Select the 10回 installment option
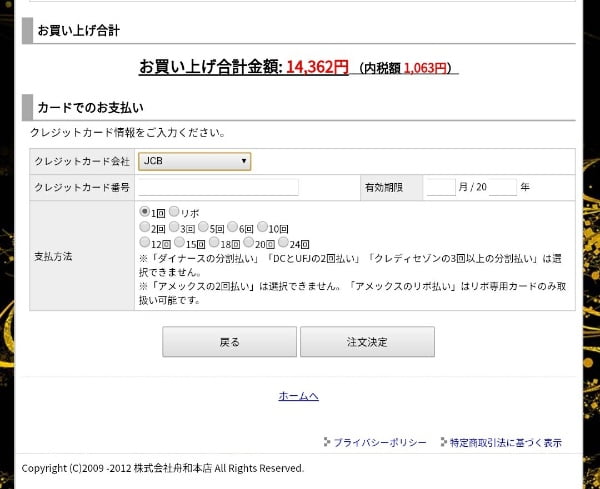This screenshot has width=600, height=489. click(262, 227)
